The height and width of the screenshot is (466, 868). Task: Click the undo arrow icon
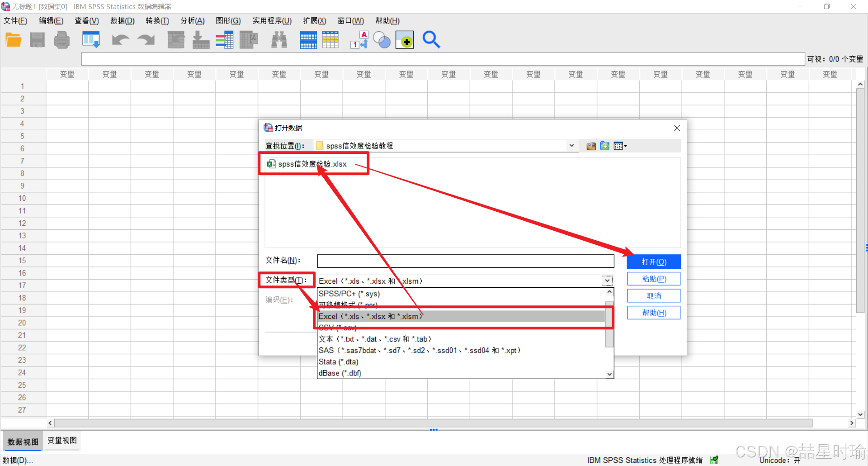[x=120, y=40]
